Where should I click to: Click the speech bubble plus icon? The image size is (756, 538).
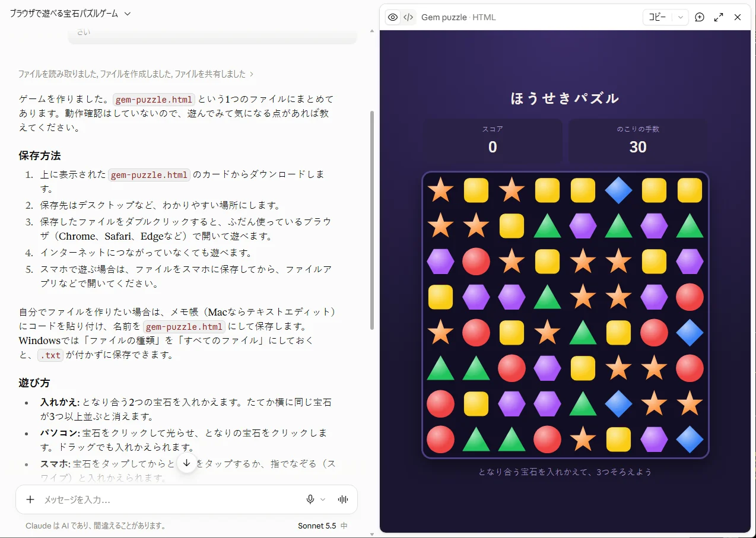click(700, 17)
